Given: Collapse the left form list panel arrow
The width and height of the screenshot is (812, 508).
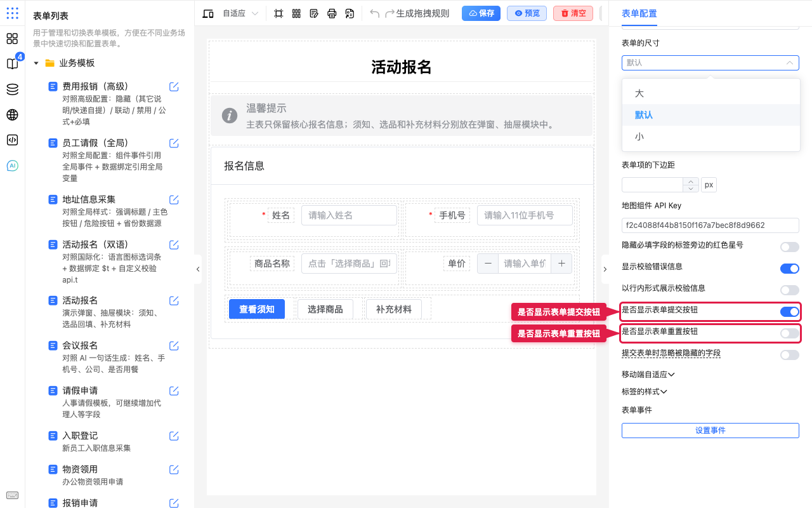Looking at the screenshot, I should tap(198, 269).
